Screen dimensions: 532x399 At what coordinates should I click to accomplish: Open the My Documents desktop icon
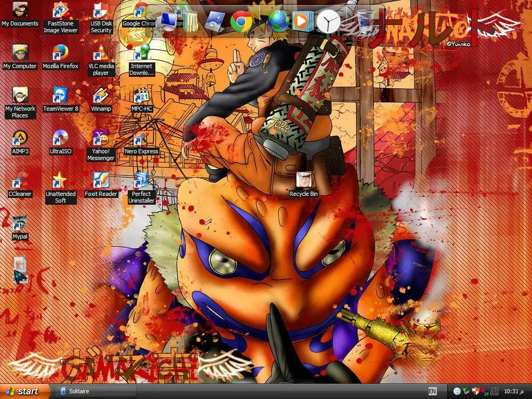(x=20, y=14)
